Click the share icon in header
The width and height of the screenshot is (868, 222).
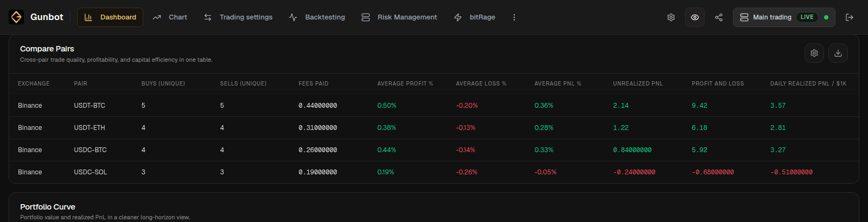pyautogui.click(x=719, y=17)
